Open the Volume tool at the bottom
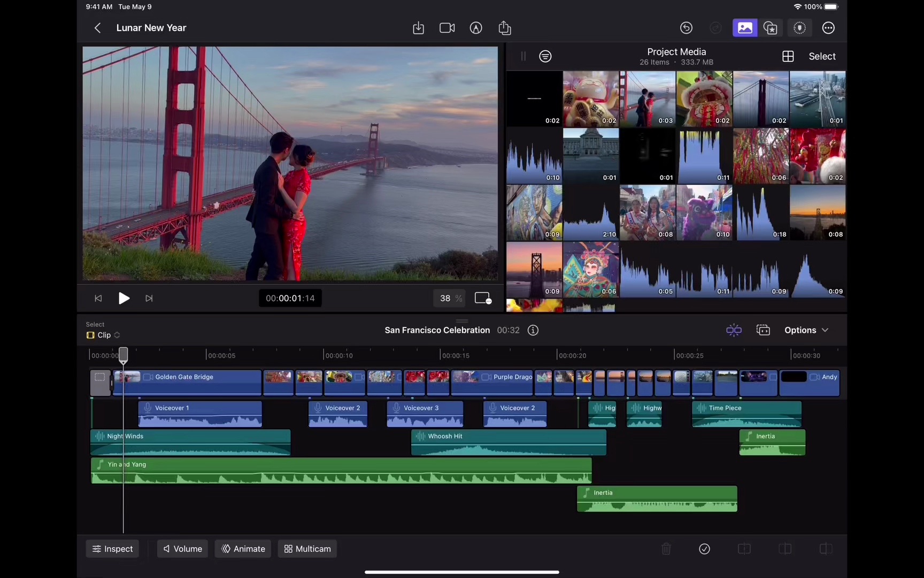This screenshot has height=578, width=924. pyautogui.click(x=182, y=549)
